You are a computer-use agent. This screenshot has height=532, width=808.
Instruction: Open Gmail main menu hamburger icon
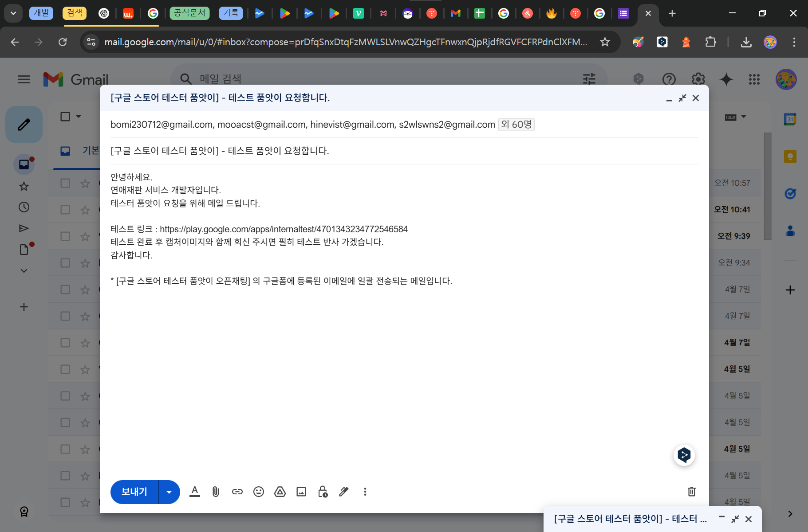coord(24,79)
